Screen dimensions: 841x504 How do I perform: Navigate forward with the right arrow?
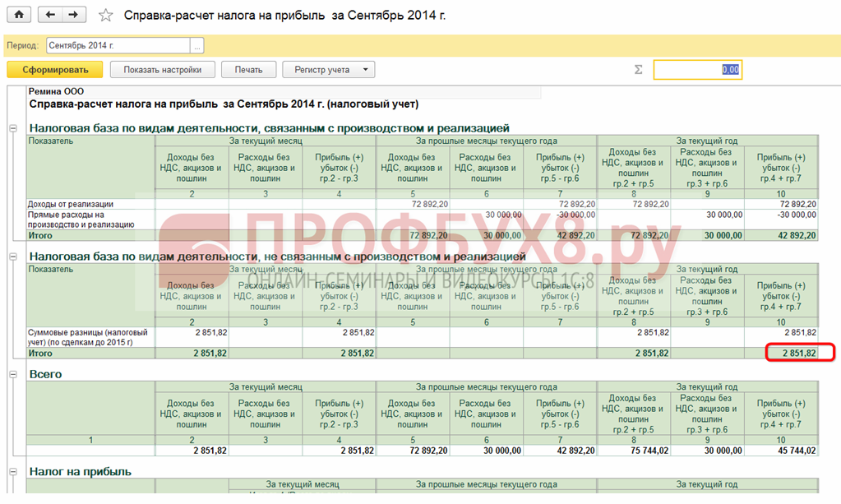point(74,15)
